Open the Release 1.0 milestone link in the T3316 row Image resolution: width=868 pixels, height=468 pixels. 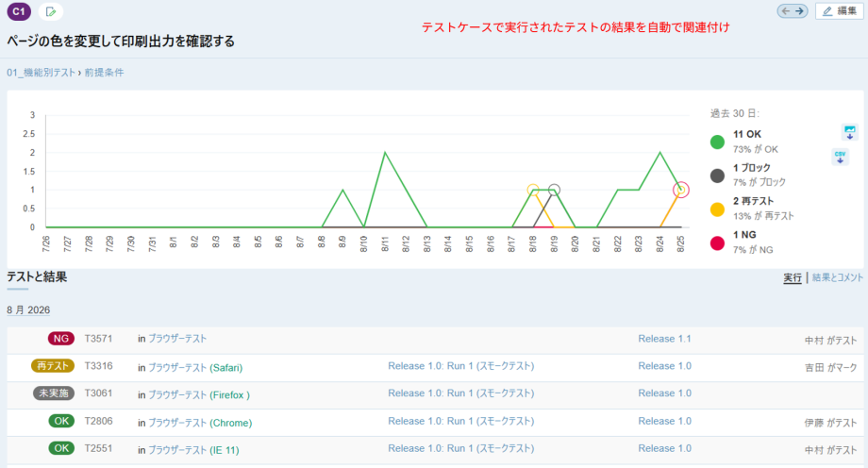click(x=664, y=366)
